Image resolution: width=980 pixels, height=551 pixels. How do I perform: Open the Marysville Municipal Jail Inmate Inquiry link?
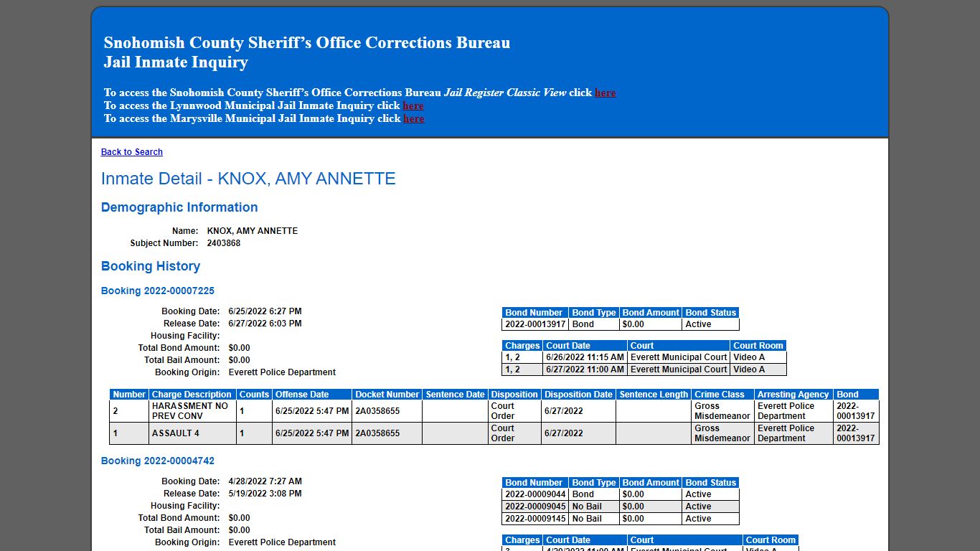[x=413, y=118]
